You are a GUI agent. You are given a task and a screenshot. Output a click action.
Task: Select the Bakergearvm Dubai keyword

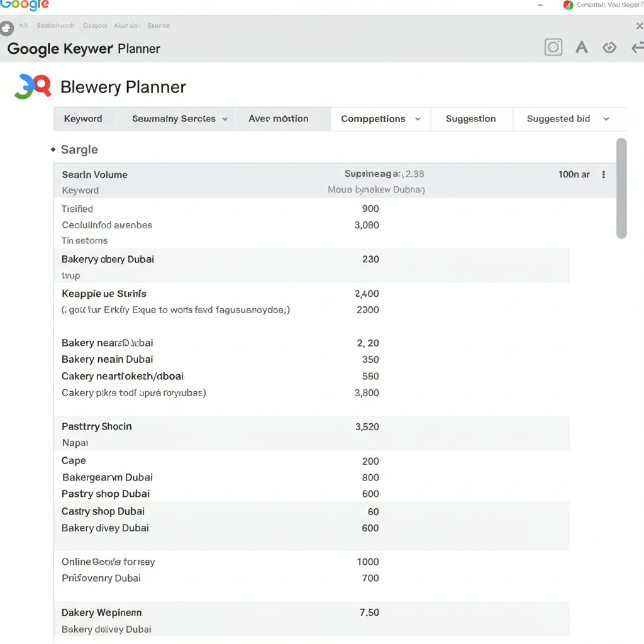pos(107,477)
